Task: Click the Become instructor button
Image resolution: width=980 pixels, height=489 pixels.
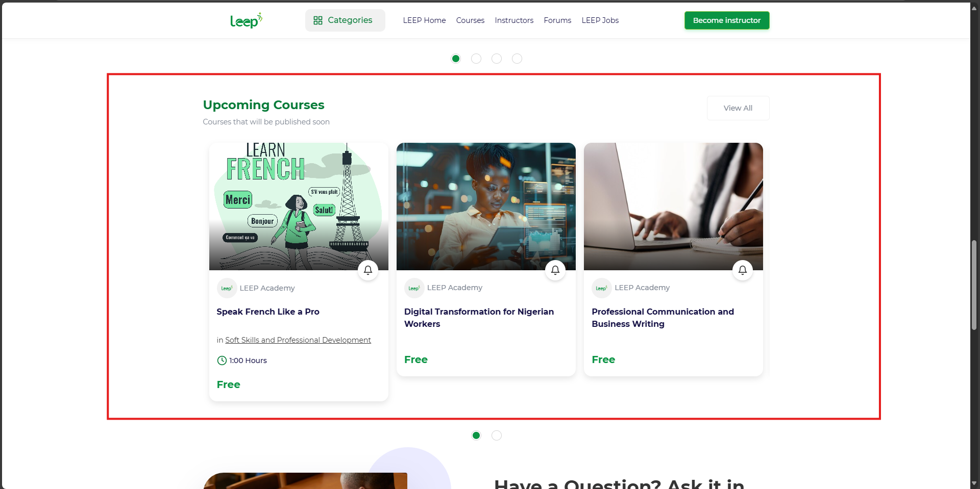Action: pyautogui.click(x=727, y=20)
